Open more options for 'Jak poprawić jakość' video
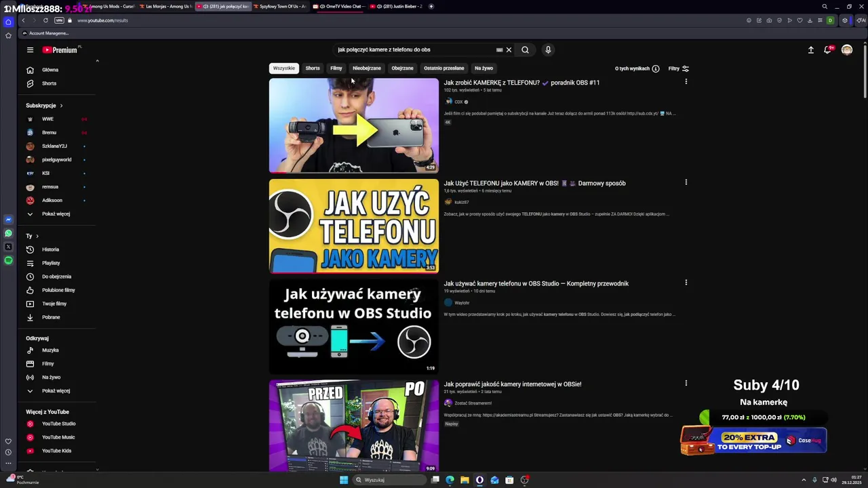Image resolution: width=868 pixels, height=488 pixels. point(686,382)
